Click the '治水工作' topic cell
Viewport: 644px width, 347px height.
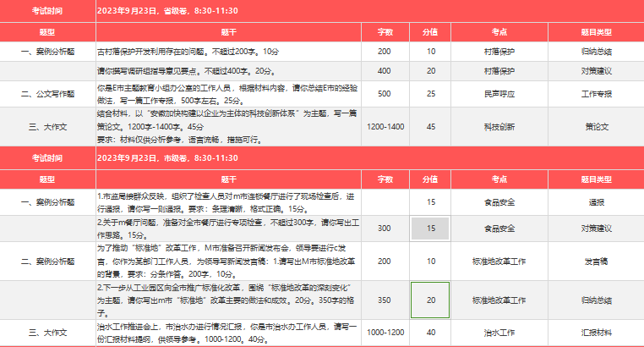click(x=499, y=333)
